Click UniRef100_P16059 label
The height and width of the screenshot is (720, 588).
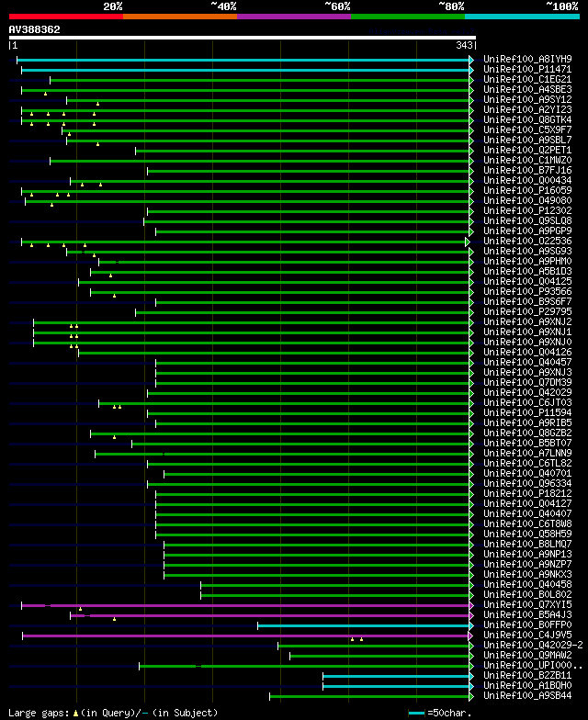(527, 191)
